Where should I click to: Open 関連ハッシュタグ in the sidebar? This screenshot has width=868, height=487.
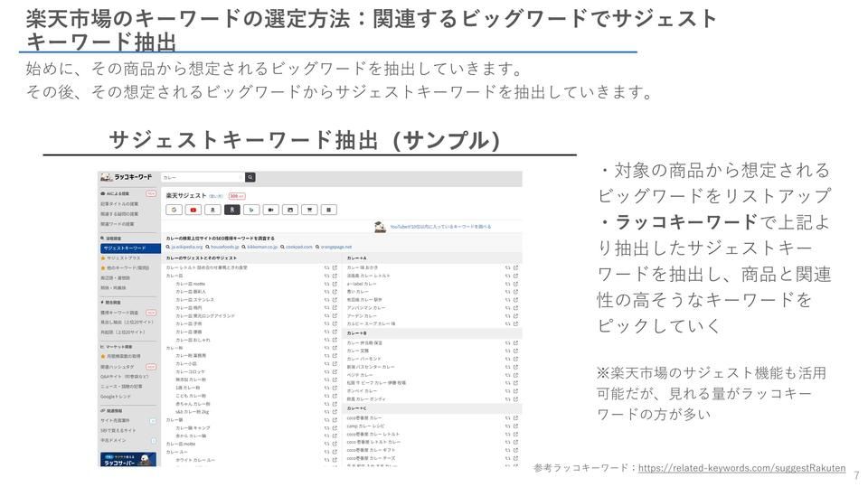118,366
